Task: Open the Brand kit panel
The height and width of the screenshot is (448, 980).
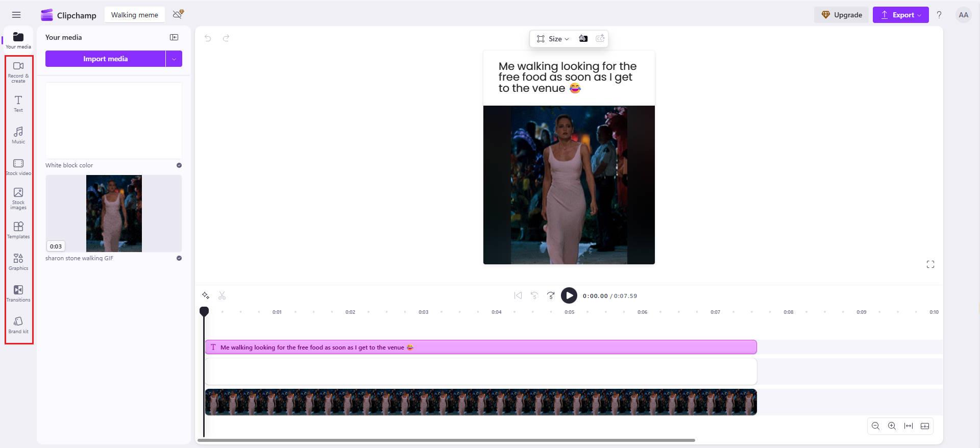Action: click(x=18, y=325)
